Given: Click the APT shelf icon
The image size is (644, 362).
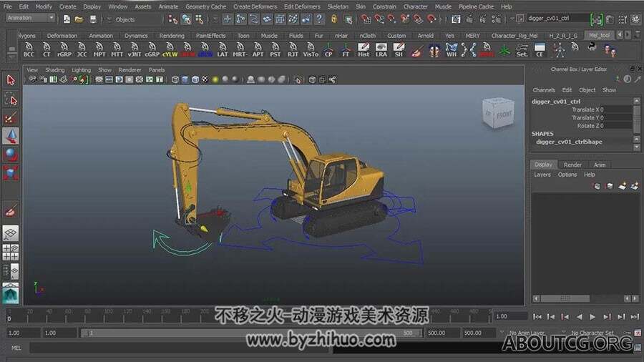Looking at the screenshot, I should click(x=258, y=49).
